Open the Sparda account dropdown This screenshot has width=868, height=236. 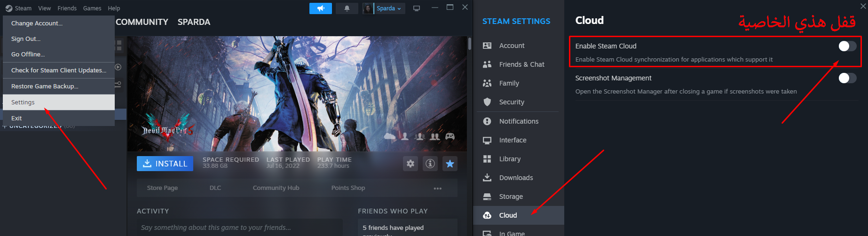click(x=389, y=8)
